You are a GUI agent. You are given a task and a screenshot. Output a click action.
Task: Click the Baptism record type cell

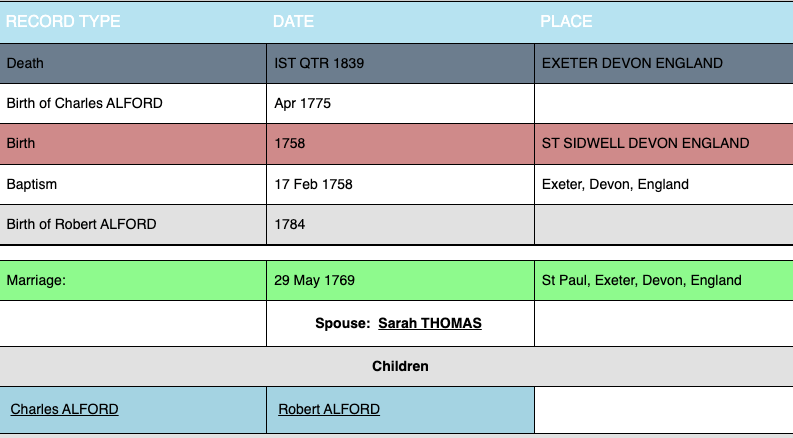[31, 184]
